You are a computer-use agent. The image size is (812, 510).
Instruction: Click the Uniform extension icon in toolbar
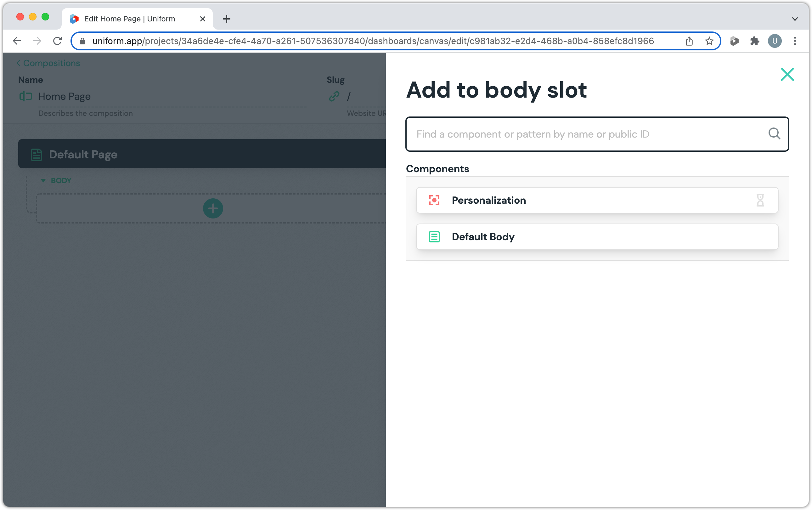tap(734, 41)
